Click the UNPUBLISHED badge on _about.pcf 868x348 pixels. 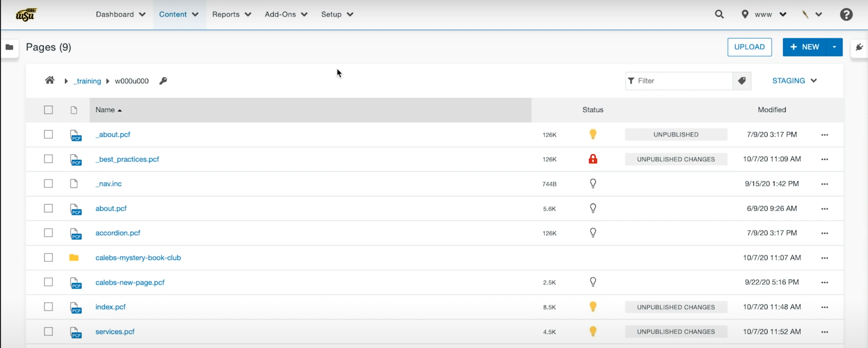676,134
